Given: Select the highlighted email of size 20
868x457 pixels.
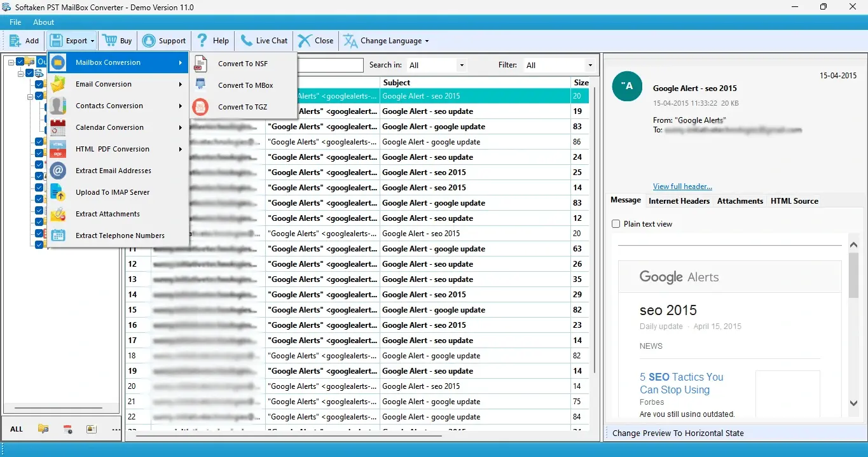Looking at the screenshot, I should (357, 96).
